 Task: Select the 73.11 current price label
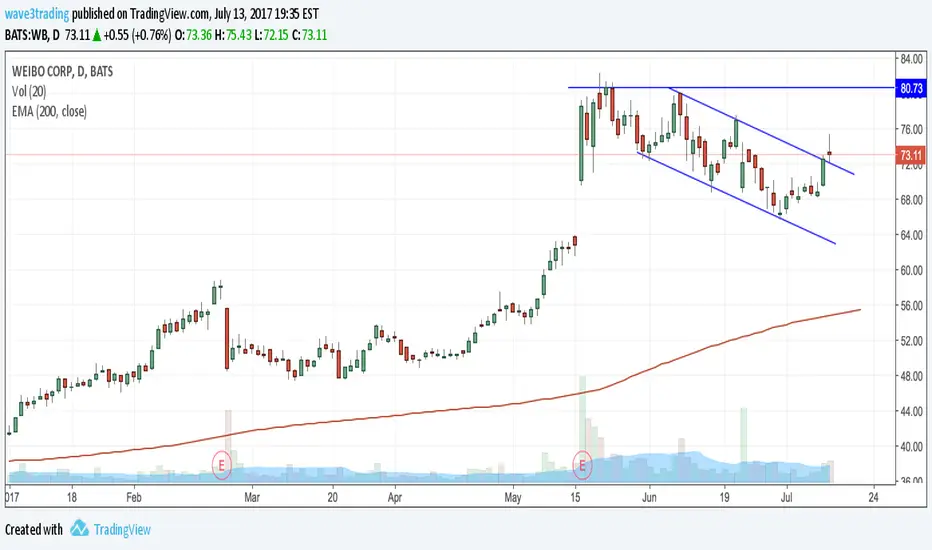point(911,155)
